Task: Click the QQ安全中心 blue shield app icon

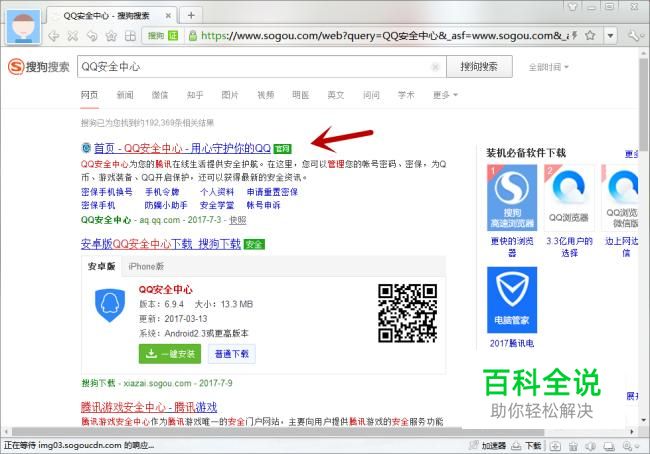Action: [x=110, y=306]
